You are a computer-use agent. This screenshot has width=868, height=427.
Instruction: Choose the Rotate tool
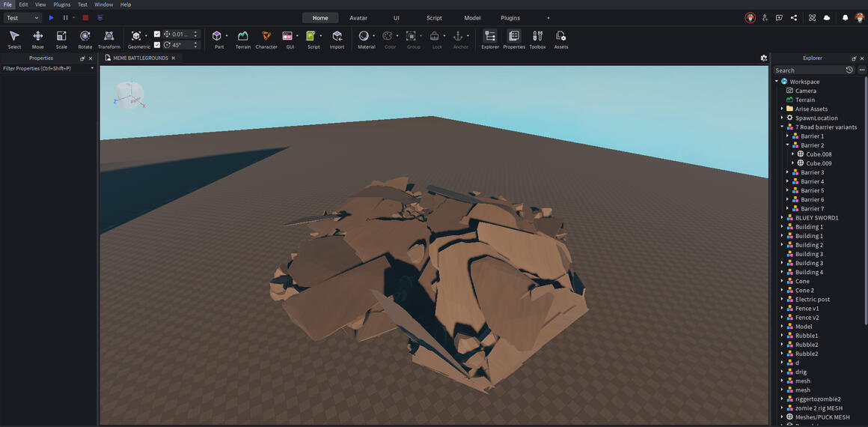tap(85, 40)
